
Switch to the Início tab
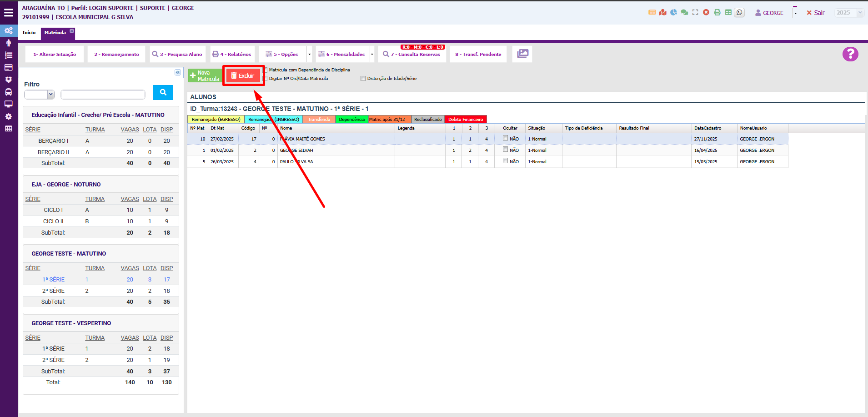click(29, 33)
